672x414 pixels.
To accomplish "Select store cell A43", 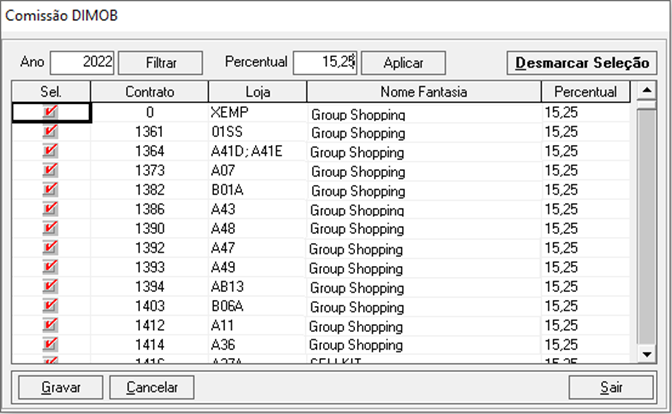I will (x=258, y=209).
